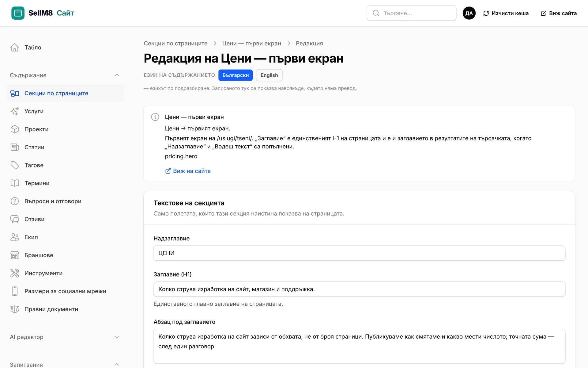
Task: Select the Услуги sparkles icon
Action: pos(15,111)
